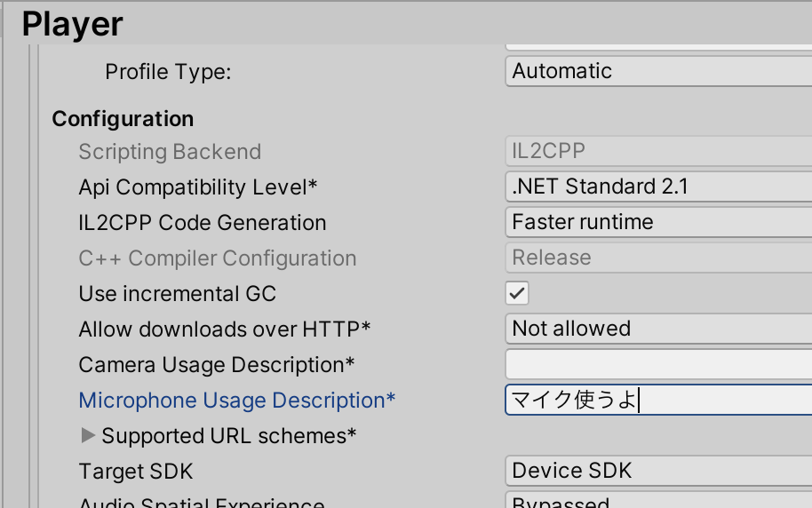Click the Microphone Usage Description* label

[x=236, y=401]
